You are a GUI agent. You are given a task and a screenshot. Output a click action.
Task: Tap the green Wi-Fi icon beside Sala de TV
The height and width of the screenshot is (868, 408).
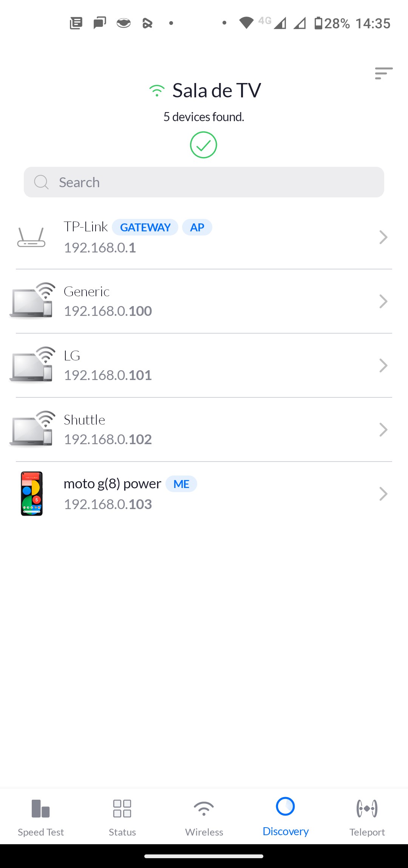[157, 91]
